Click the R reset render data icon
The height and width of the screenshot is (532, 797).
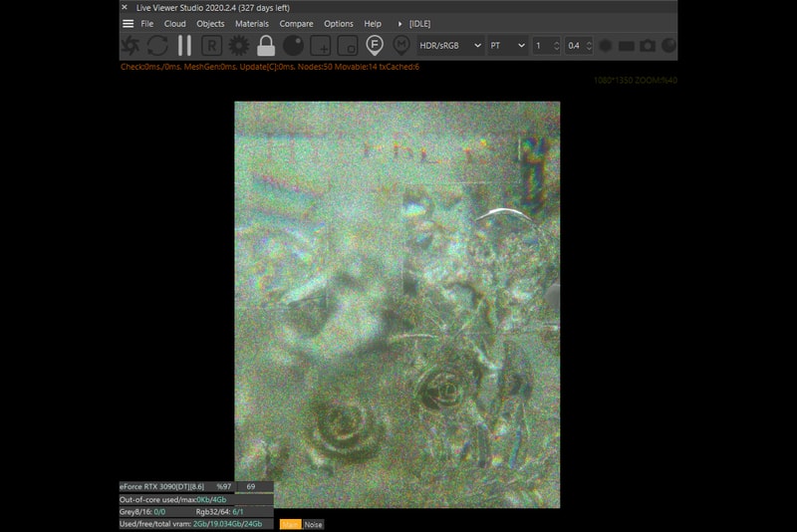point(211,46)
